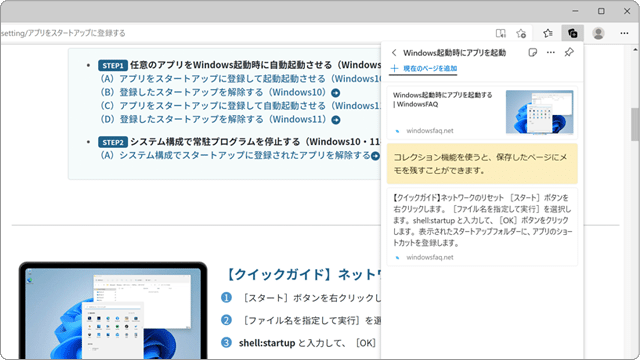Maximize the browser window
This screenshot has width=640, height=360.
(x=601, y=11)
